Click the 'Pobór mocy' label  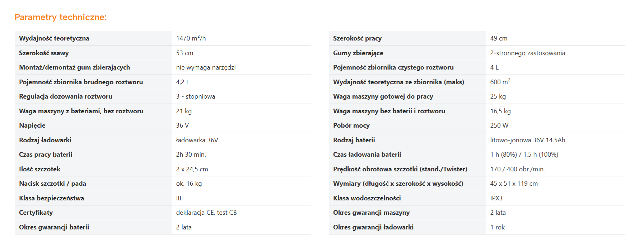[351, 125]
